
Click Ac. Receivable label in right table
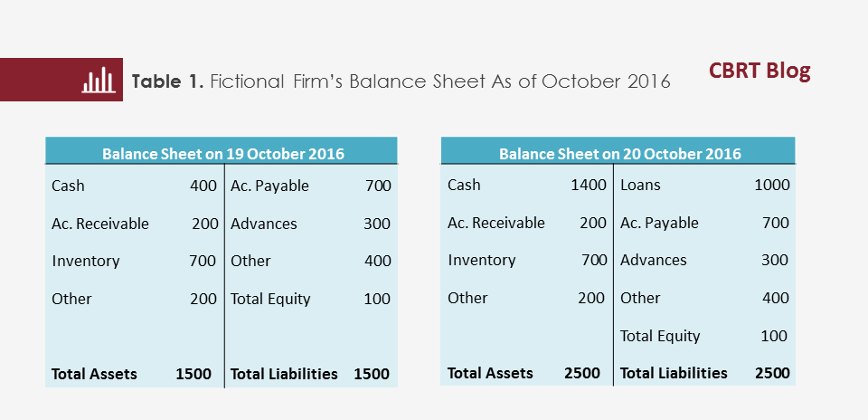click(x=496, y=223)
